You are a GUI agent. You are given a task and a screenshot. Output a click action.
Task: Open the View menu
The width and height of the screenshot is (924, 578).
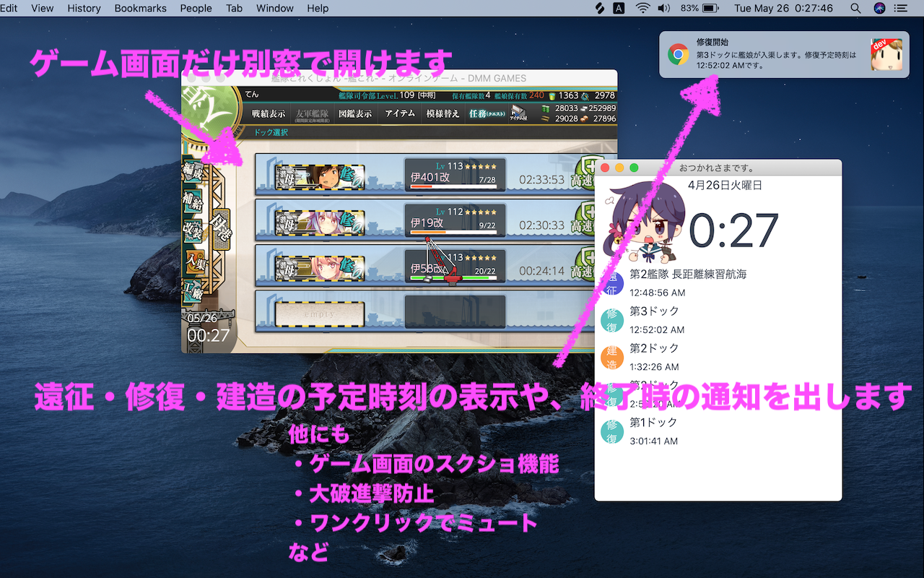(43, 8)
